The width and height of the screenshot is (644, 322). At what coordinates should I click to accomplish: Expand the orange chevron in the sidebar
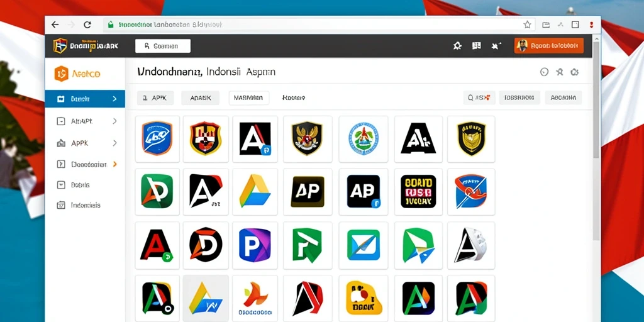pyautogui.click(x=114, y=164)
